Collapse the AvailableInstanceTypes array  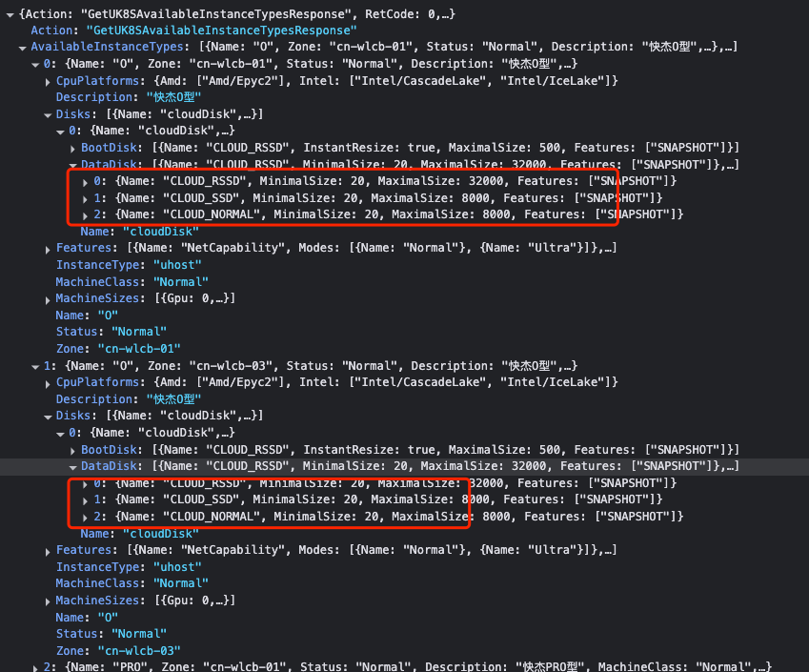[22, 48]
